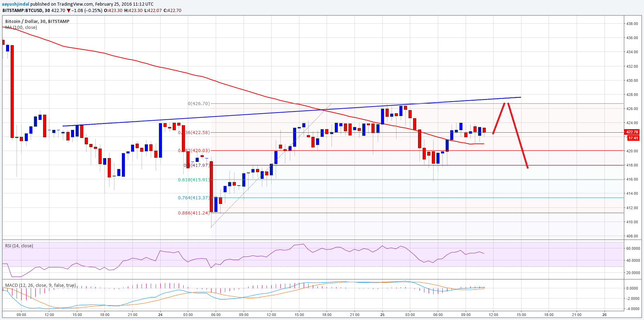Click the L:422.07 low value
This screenshot has width=644, height=320.
(153, 11)
